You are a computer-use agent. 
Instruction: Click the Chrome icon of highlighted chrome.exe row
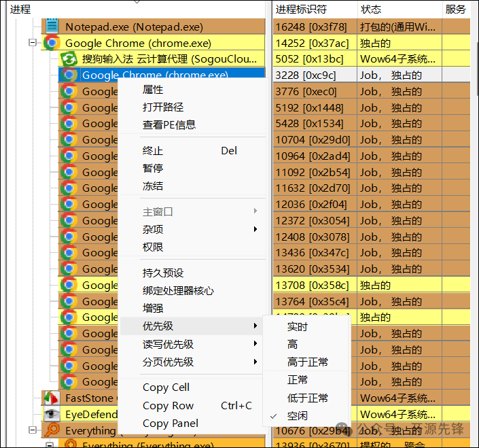[x=68, y=75]
